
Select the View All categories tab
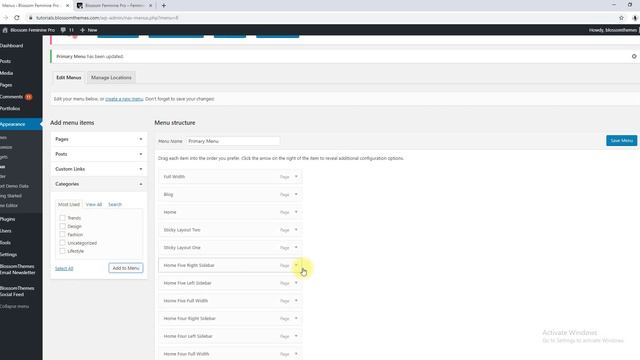point(94,204)
